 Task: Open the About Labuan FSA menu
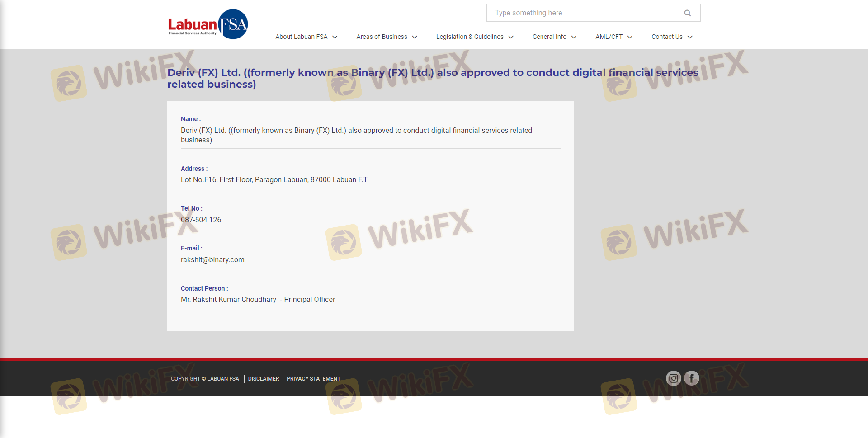pyautogui.click(x=307, y=37)
